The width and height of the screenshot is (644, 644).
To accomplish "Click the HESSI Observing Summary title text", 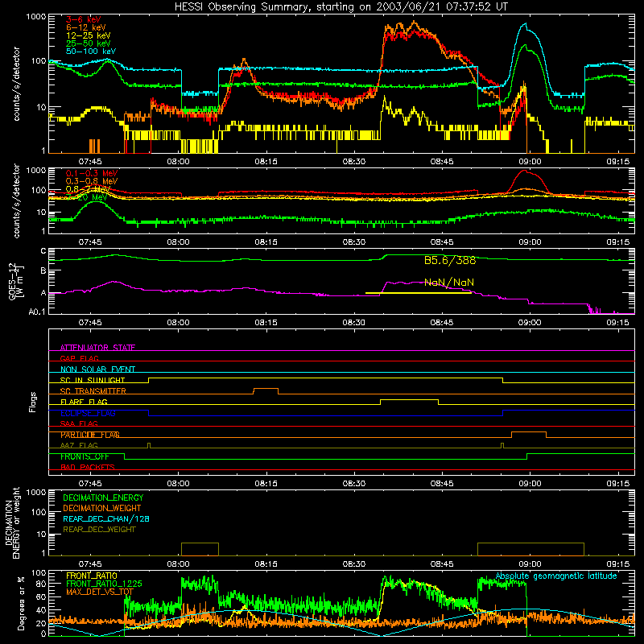I will [x=341, y=7].
